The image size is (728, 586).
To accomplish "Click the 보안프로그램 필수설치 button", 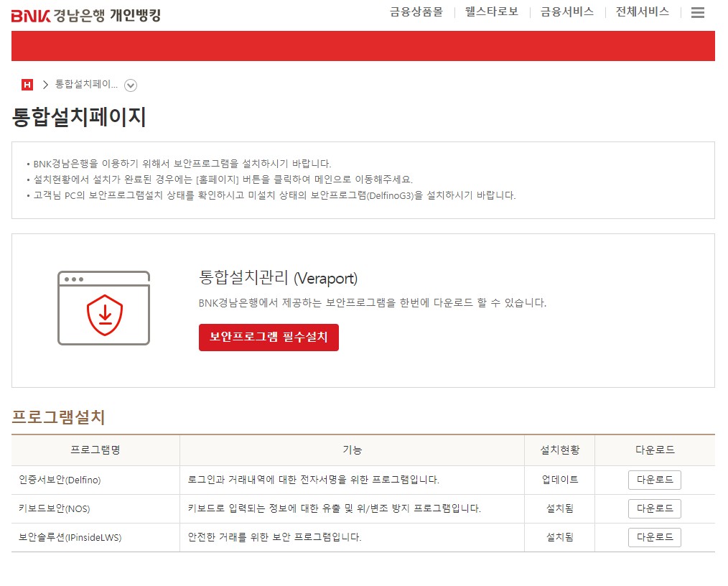I will pyautogui.click(x=269, y=337).
